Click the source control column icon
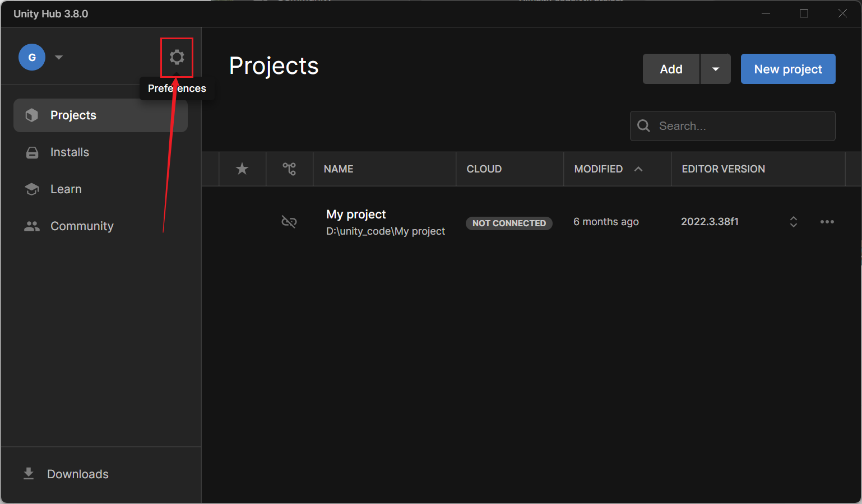Image resolution: width=862 pixels, height=504 pixels. click(289, 169)
